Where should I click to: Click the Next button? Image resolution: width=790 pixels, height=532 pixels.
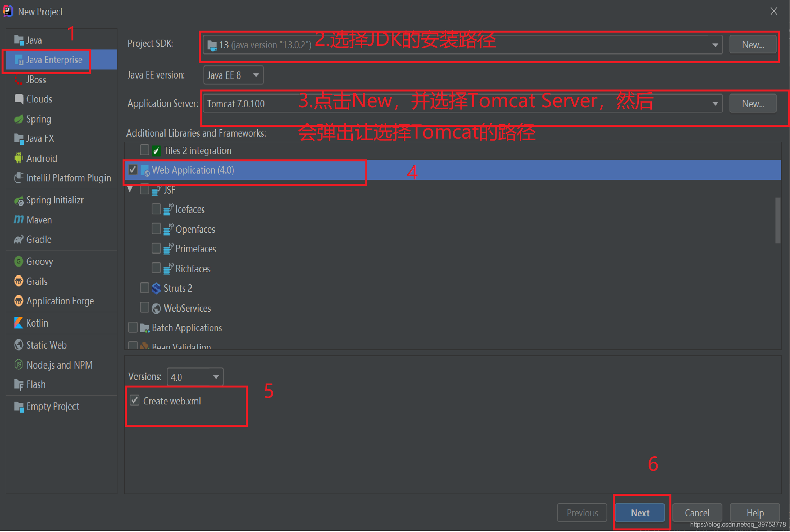point(640,513)
